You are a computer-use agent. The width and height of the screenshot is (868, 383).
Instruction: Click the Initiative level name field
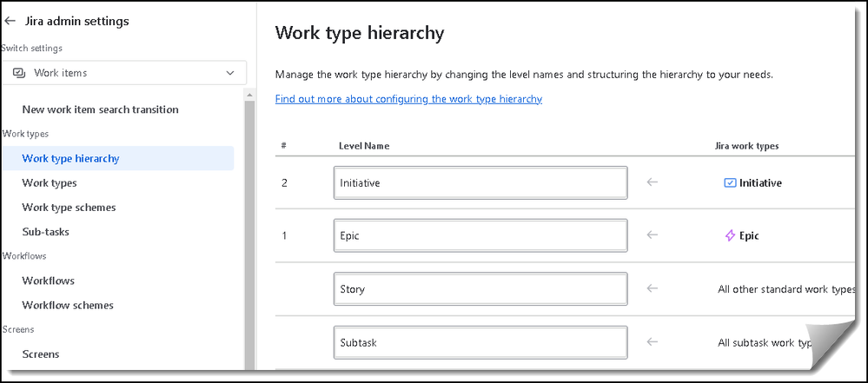click(480, 182)
